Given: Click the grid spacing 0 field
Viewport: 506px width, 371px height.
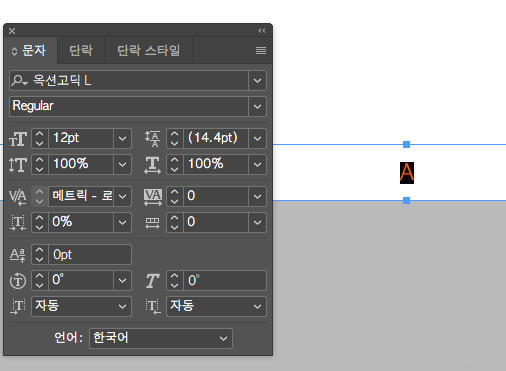Looking at the screenshot, I should point(216,222).
